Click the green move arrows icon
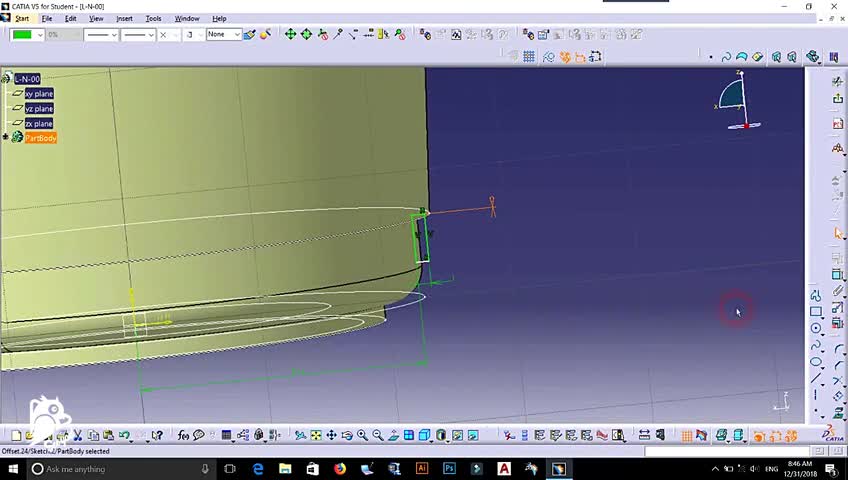The image size is (848, 480). [x=290, y=35]
